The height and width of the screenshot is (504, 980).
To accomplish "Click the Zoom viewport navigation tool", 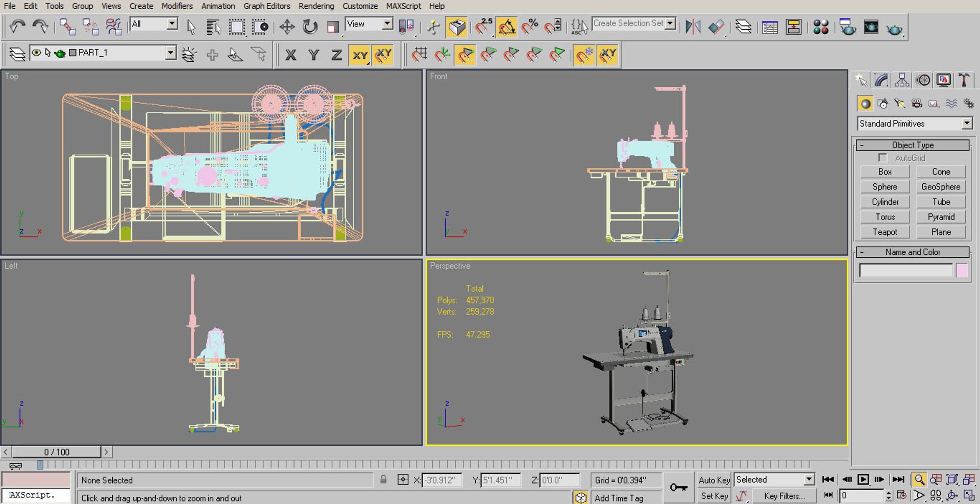I will pyautogui.click(x=919, y=479).
